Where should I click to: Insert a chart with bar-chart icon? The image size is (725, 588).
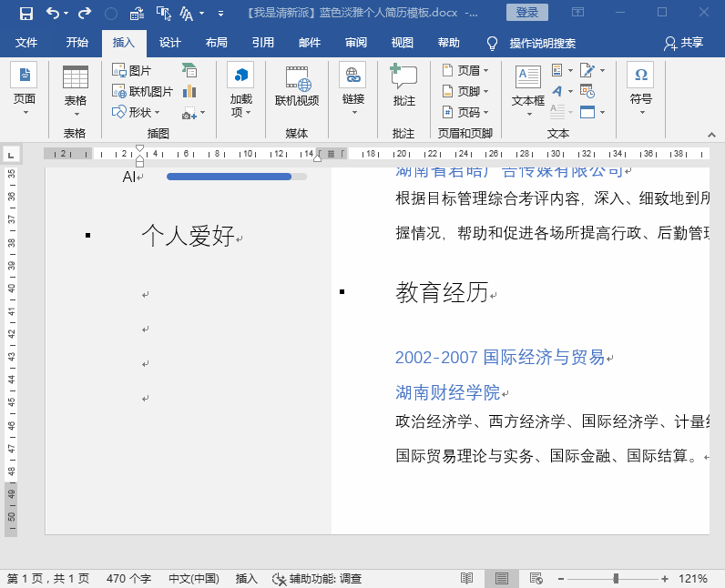[189, 91]
